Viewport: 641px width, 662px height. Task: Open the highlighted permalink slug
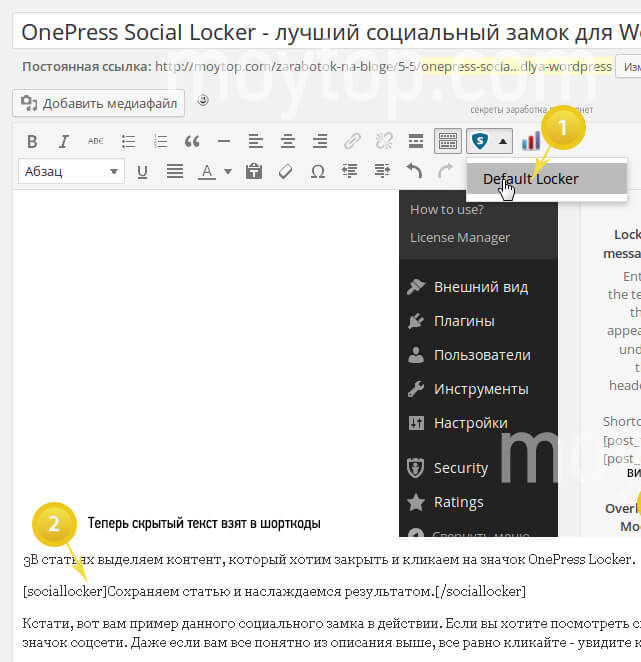point(516,67)
